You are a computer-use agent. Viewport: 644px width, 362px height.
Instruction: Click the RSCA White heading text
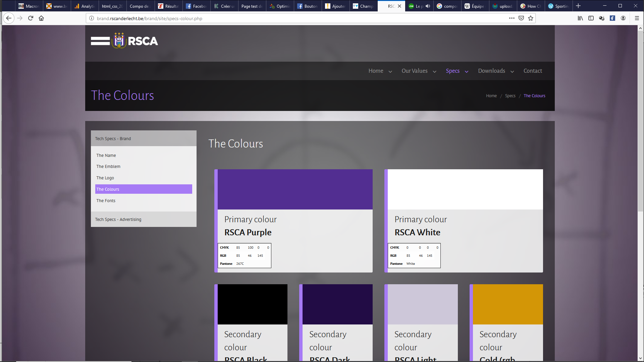(417, 232)
